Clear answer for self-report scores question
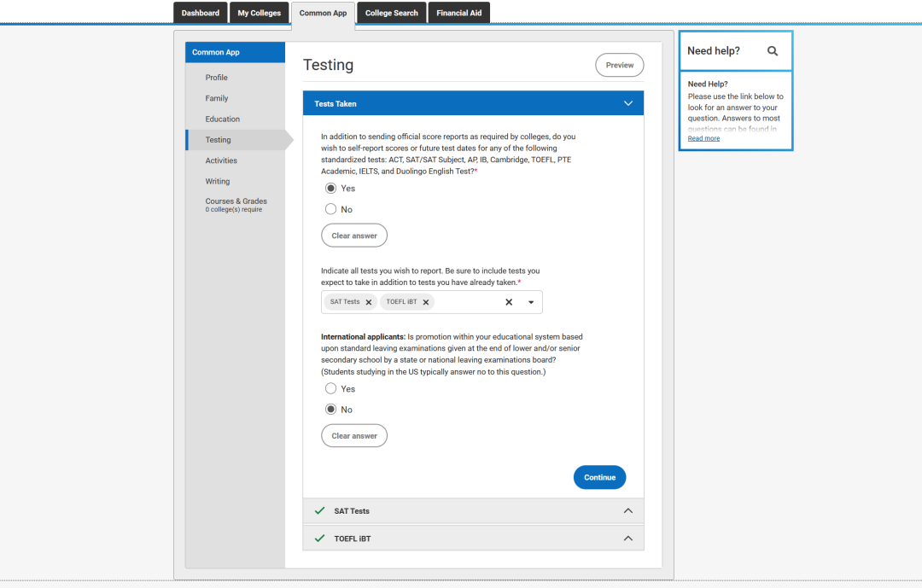Viewport: 922px width, 588px height. 354,236
